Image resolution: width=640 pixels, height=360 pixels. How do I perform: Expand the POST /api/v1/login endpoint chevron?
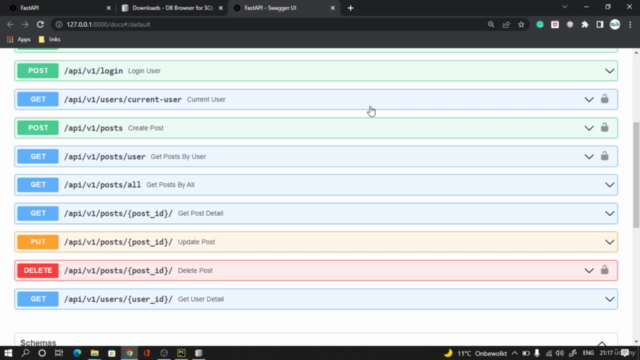point(609,71)
